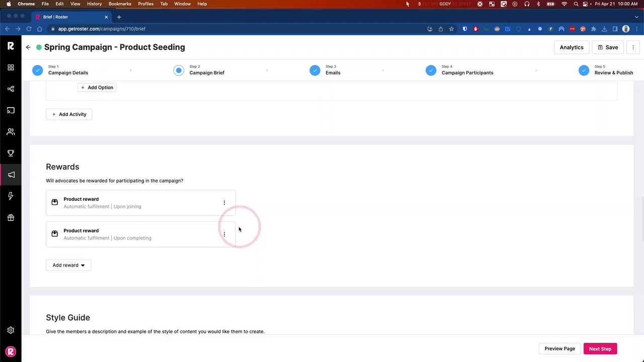Screen dimensions: 644x362
Task: Click the browser home button
Action: pyautogui.click(x=40, y=29)
